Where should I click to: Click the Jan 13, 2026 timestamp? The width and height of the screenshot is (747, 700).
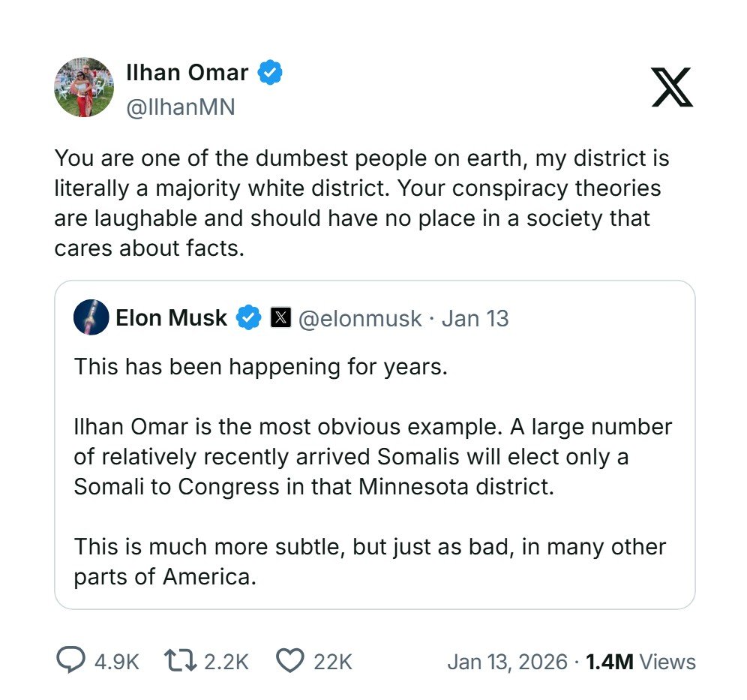(507, 661)
